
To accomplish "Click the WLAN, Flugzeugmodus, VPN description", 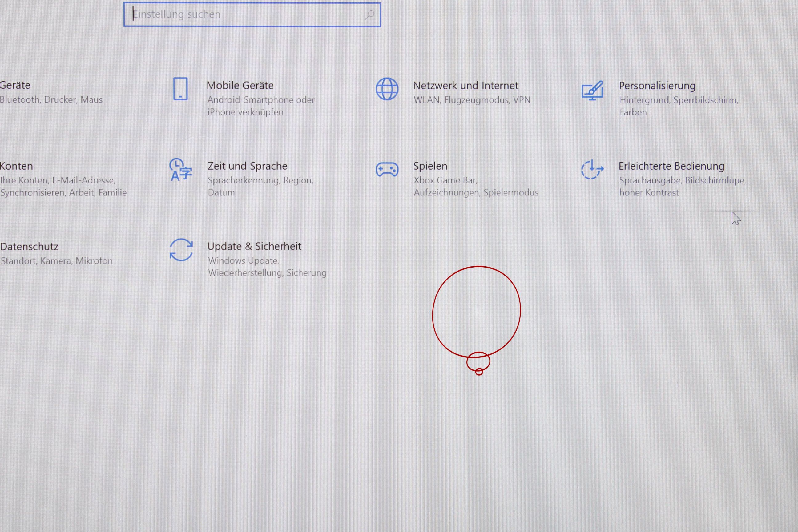I will (x=472, y=100).
